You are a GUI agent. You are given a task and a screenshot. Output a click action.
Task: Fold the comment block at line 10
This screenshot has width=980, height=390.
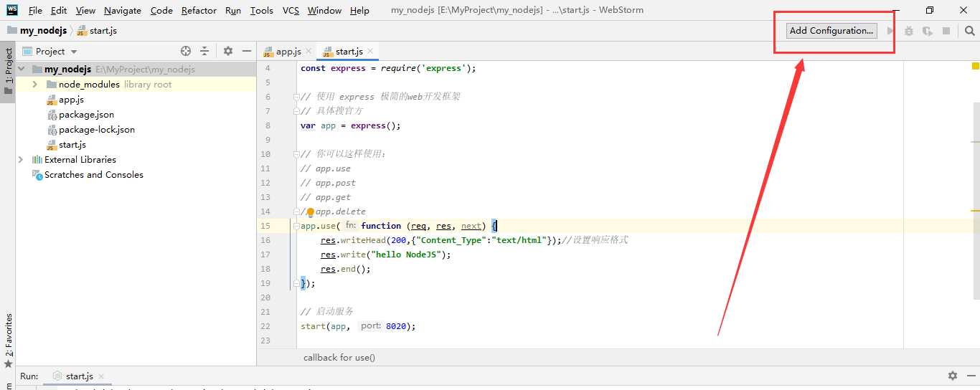click(295, 154)
